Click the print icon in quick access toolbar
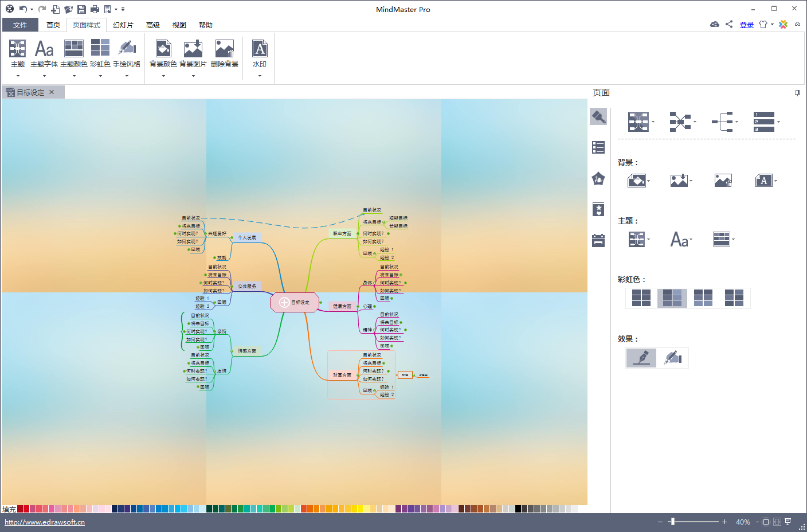The width and height of the screenshot is (807, 532). tap(95, 9)
